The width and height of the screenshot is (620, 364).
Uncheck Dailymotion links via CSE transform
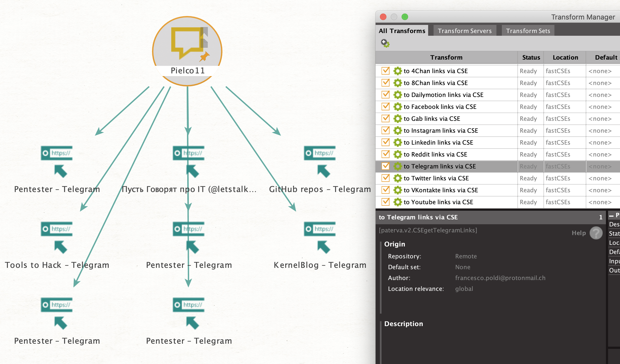pyautogui.click(x=385, y=95)
